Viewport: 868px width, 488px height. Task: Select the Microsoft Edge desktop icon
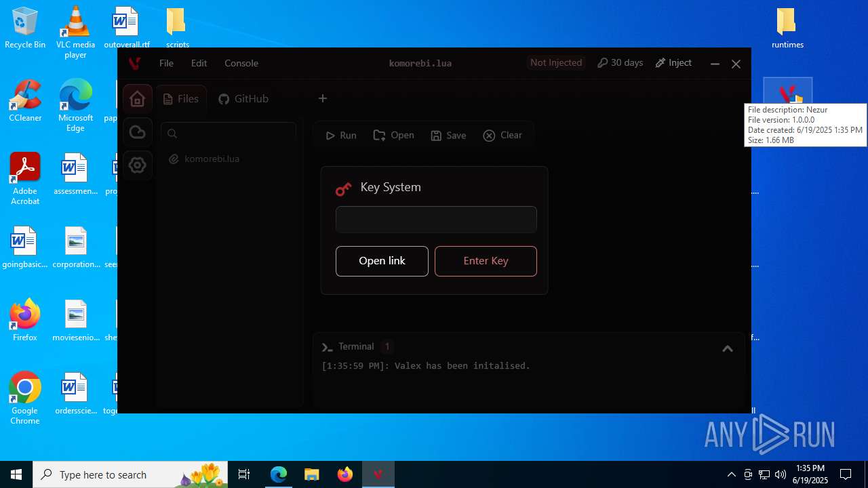75,106
